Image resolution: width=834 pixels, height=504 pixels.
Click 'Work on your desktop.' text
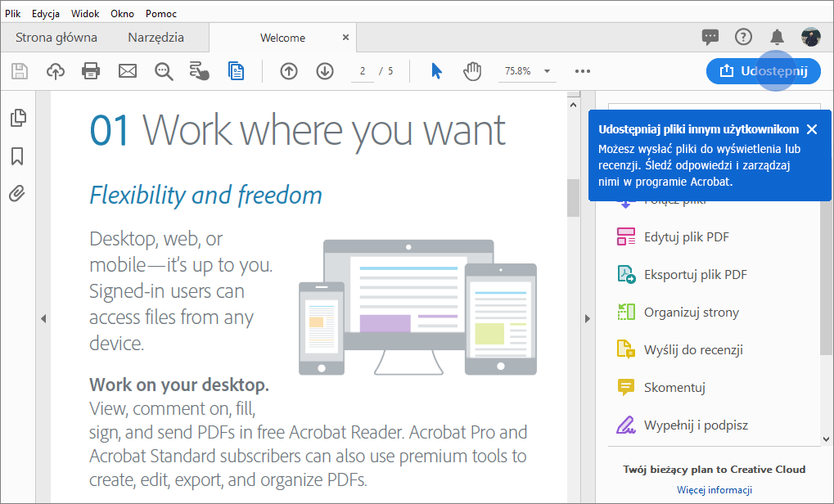click(179, 385)
